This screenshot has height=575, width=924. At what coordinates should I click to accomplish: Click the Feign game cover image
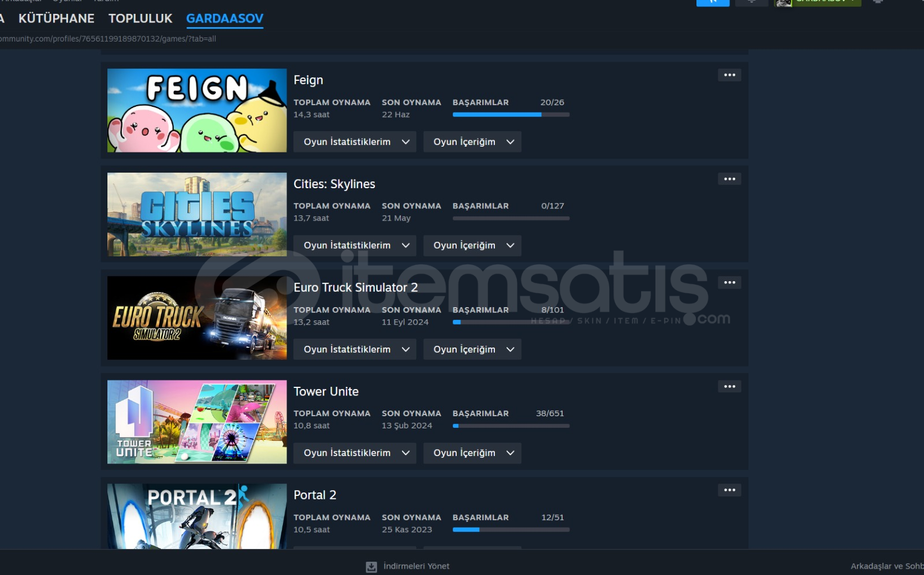coord(197,111)
